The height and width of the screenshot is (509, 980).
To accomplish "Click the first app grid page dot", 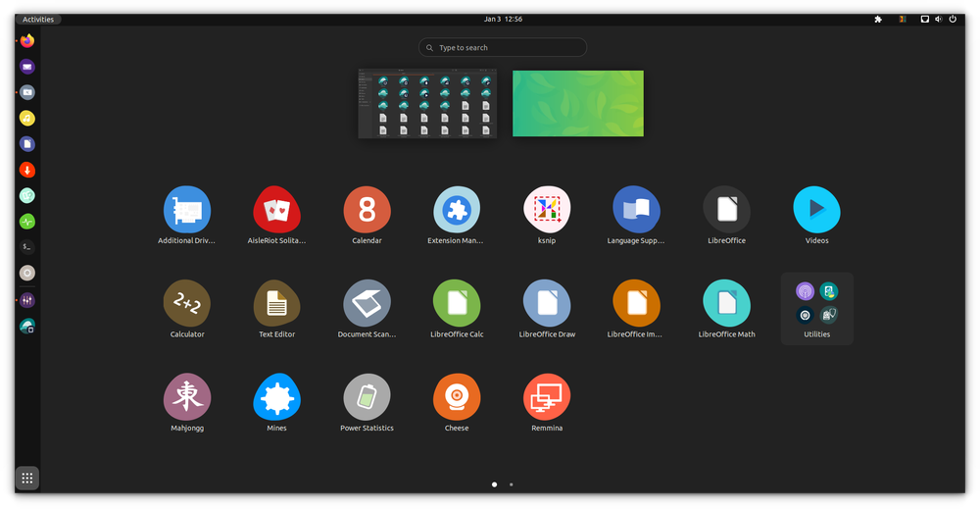I will click(x=494, y=484).
